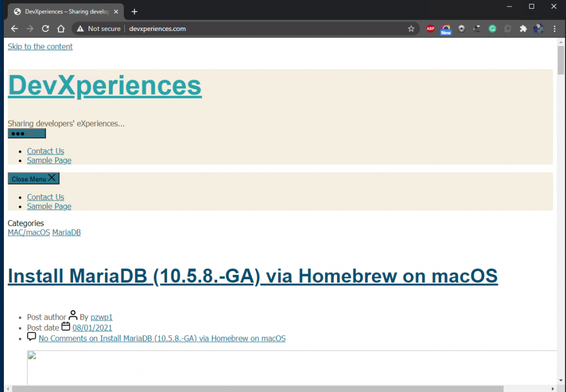Click the vertical scrollbar up arrow
The image size is (566, 392).
[x=560, y=42]
